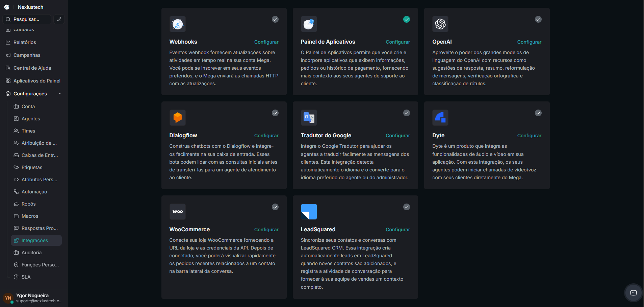Collapse the Configurações section
Viewport: 644px width, 307px height.
click(60, 94)
